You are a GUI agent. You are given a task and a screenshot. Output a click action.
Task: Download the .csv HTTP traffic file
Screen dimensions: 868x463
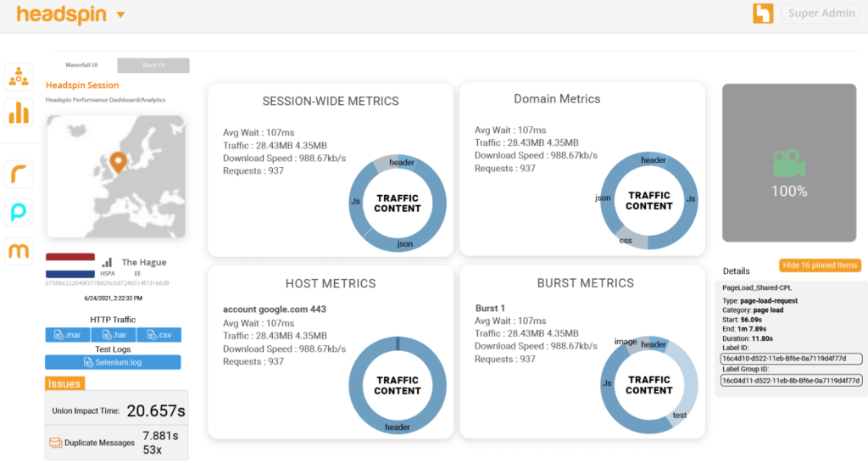click(x=158, y=335)
